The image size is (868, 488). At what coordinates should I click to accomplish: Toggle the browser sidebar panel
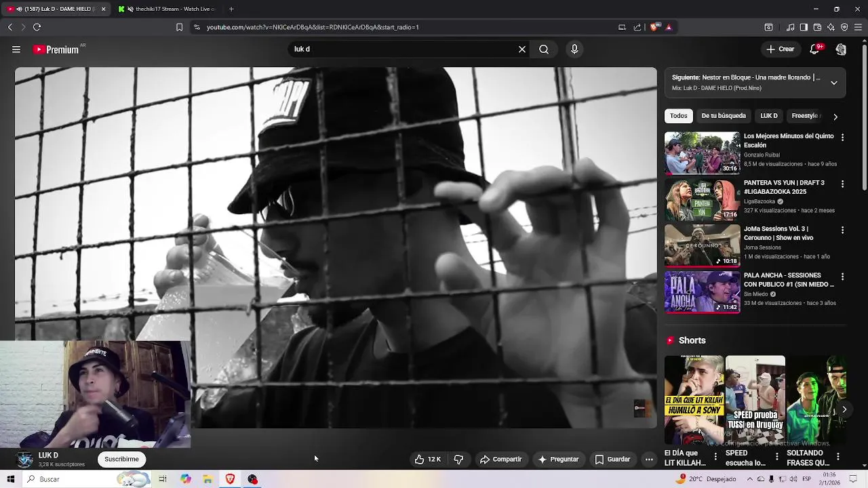(804, 27)
